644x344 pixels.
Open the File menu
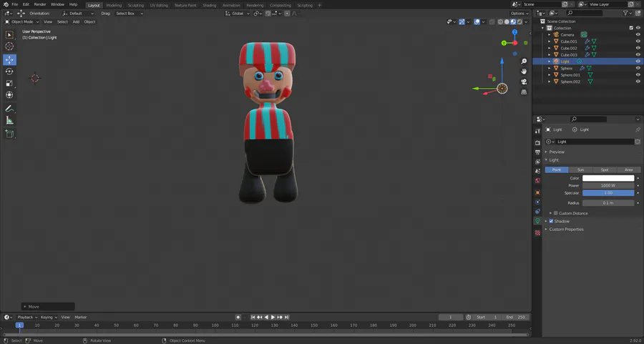(15, 4)
